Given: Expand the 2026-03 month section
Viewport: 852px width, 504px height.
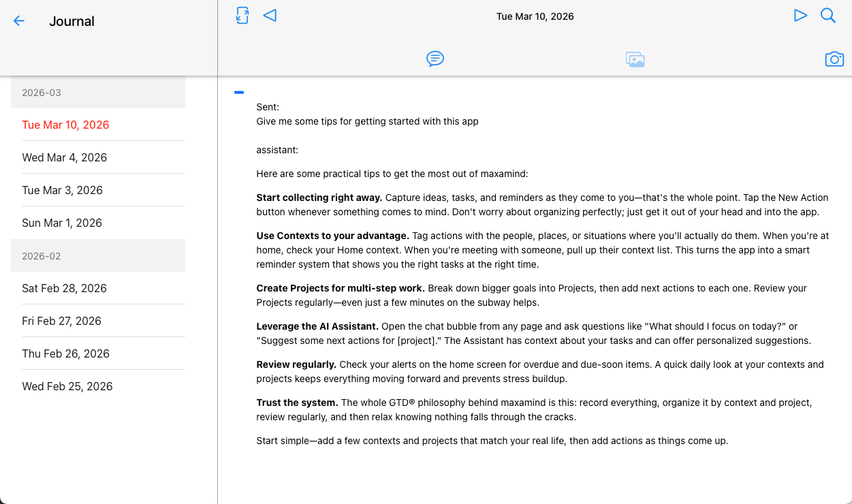Looking at the screenshot, I should point(97,93).
